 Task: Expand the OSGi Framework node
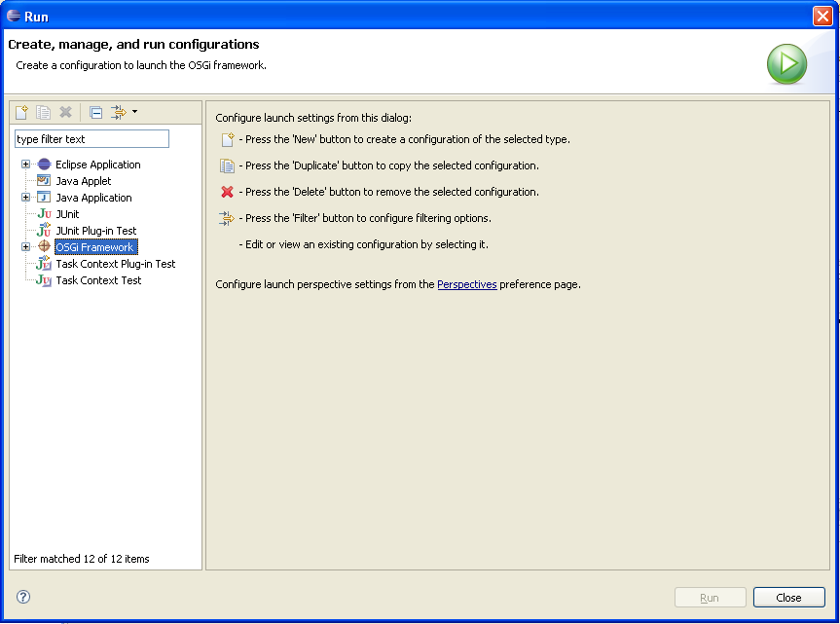[x=25, y=247]
